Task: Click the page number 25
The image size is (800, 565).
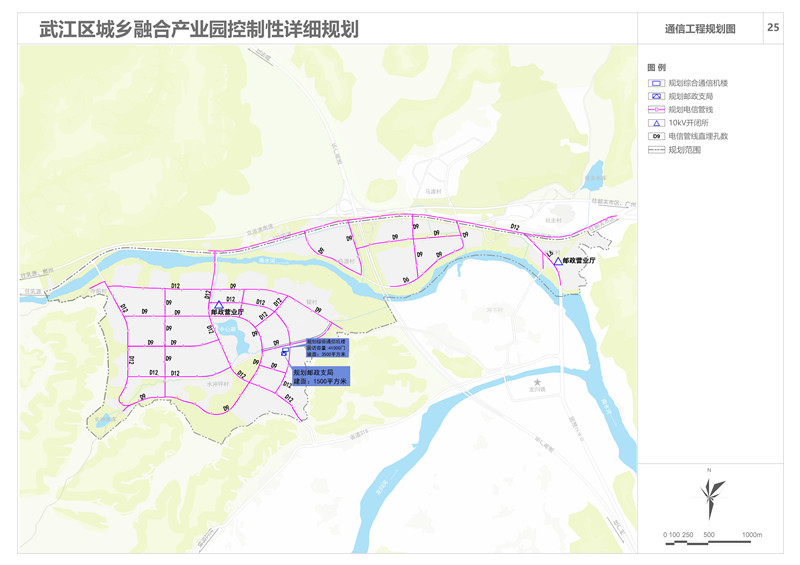Action: point(773,27)
